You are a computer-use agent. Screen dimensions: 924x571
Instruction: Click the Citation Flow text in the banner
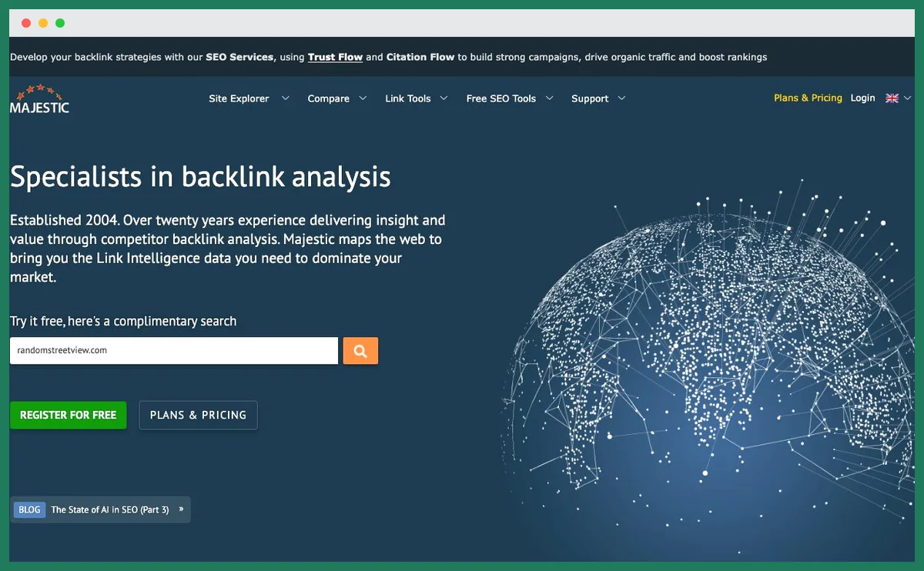(420, 57)
